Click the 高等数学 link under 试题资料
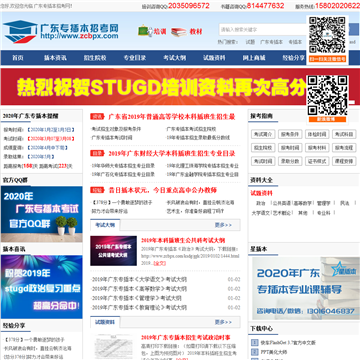The height and width of the screenshot is (360, 360). point(302,203)
